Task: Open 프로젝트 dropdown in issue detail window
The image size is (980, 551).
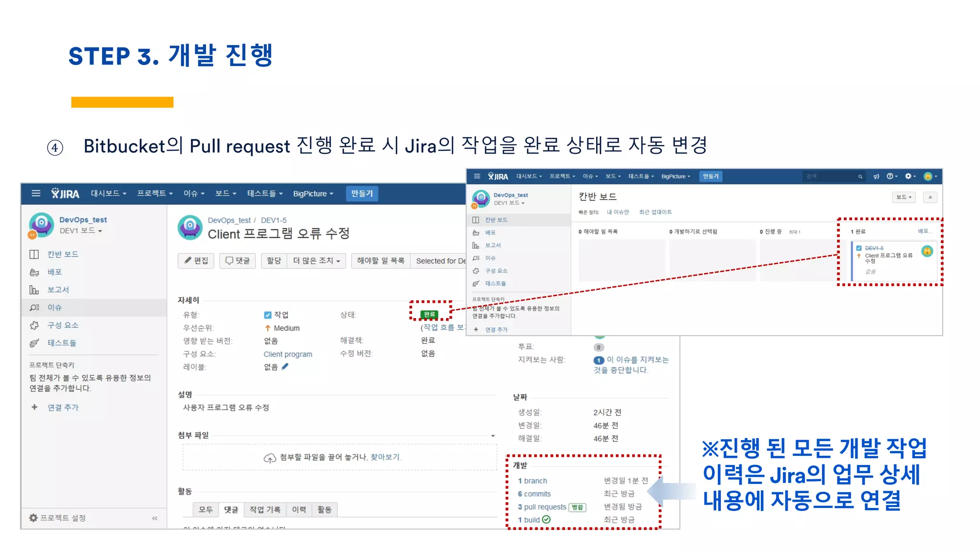Action: tap(155, 193)
